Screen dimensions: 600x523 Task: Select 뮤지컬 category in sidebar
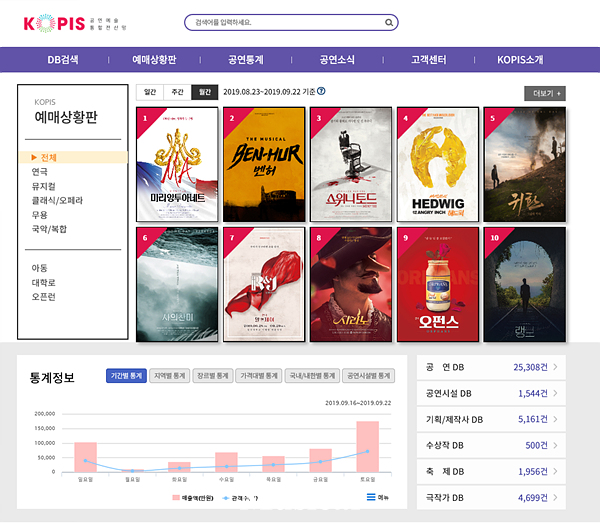click(x=44, y=186)
